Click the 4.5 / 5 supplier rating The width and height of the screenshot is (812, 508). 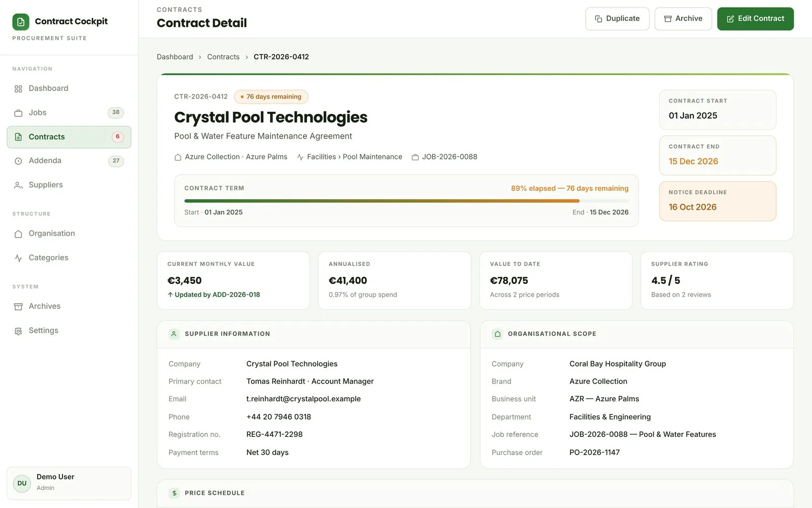pyautogui.click(x=665, y=281)
